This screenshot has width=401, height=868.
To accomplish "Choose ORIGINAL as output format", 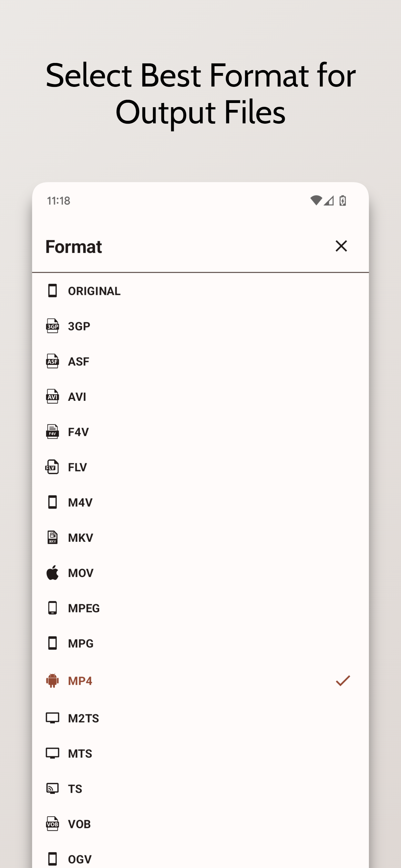I will point(94,291).
